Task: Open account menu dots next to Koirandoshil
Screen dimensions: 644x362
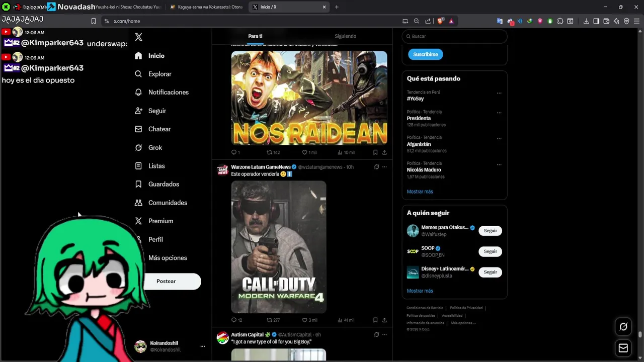Action: (203, 346)
